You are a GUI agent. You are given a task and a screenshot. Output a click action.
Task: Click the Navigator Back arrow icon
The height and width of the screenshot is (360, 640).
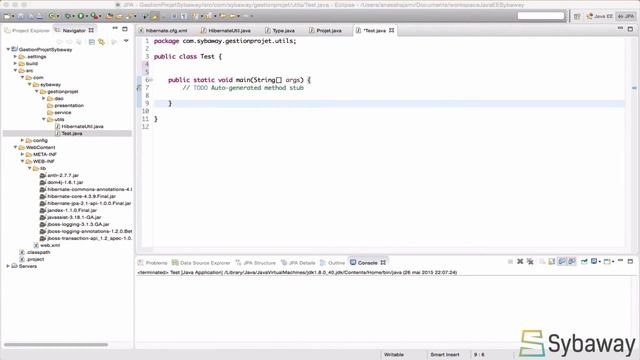pos(59,42)
